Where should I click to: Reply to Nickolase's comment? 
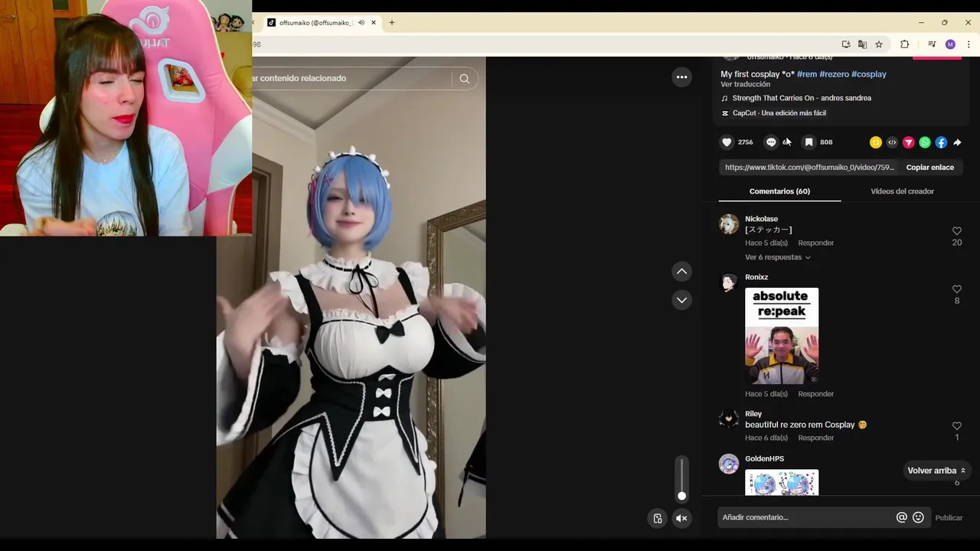click(815, 243)
